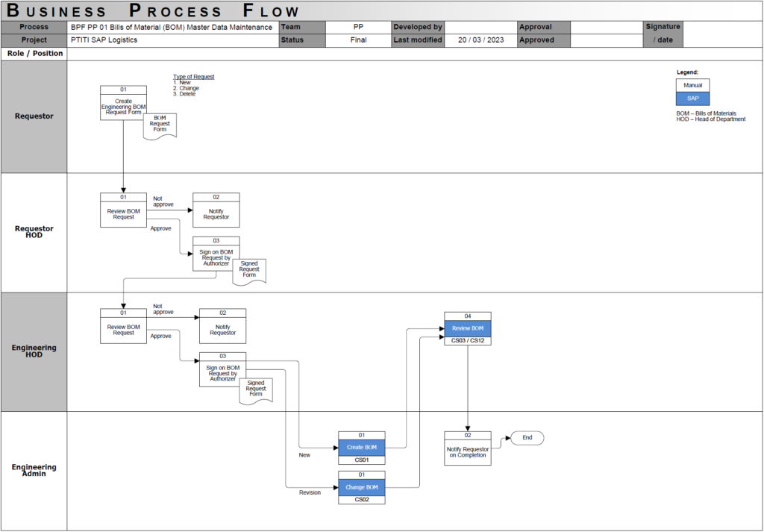Click the Process header tab
The width and height of the screenshot is (764, 532).
34,27
